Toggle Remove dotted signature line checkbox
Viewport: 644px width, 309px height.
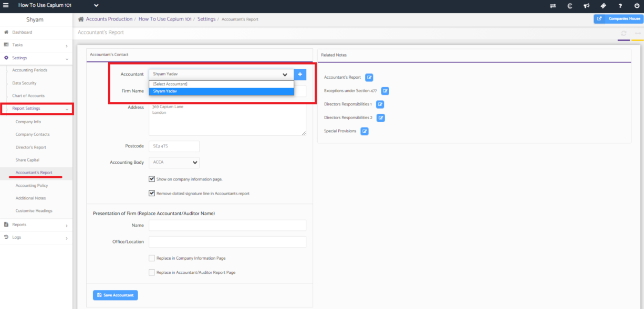point(152,193)
